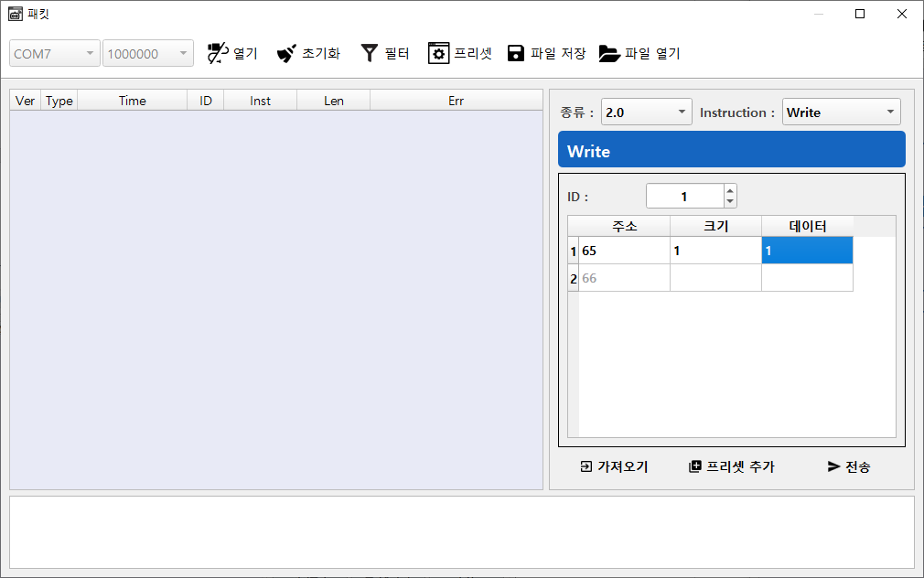Click the ID number input field
This screenshot has height=578, width=924.
click(684, 196)
